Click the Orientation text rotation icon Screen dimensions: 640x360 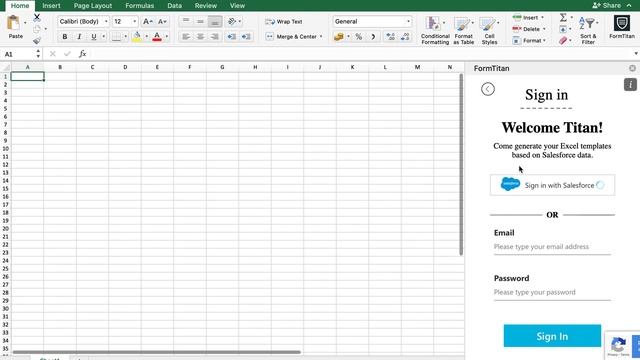(x=232, y=21)
